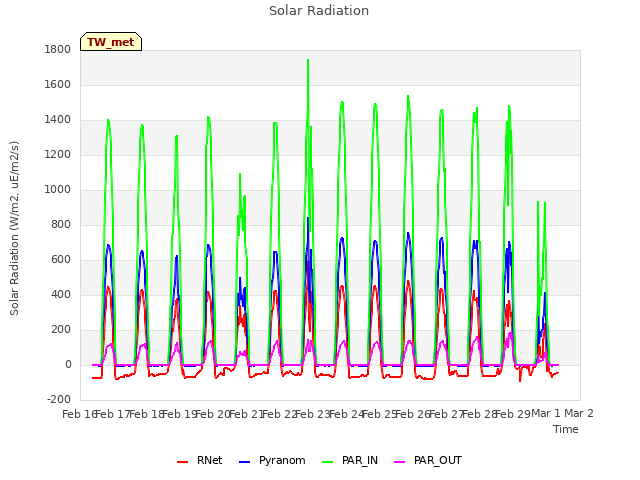The image size is (640, 480).
Task: Click the PAR_OUT legend entry
Action: click(428, 460)
